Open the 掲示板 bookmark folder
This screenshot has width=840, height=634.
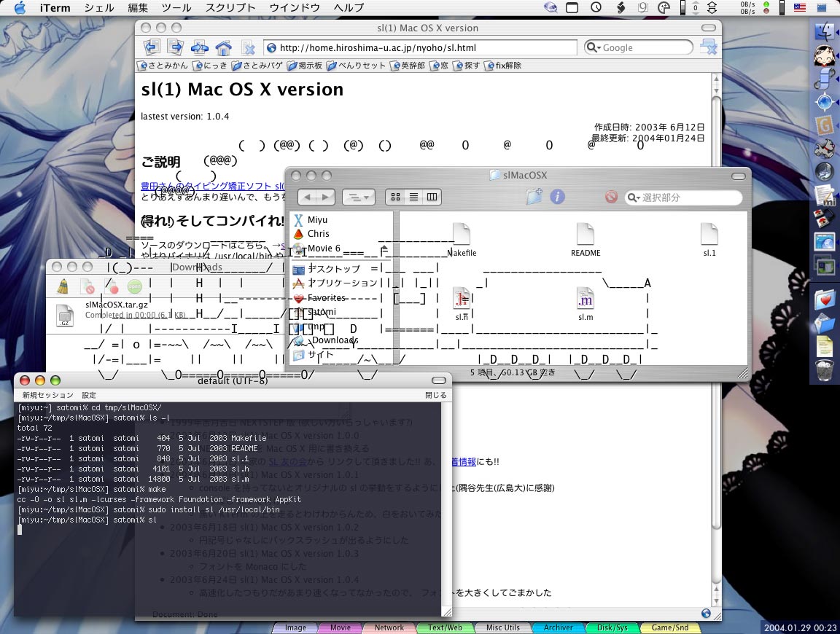click(305, 66)
